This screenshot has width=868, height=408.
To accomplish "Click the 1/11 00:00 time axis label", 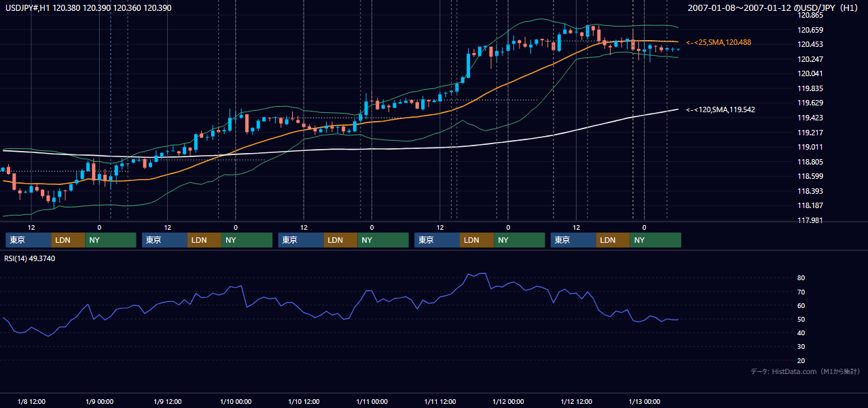I will pos(372,402).
